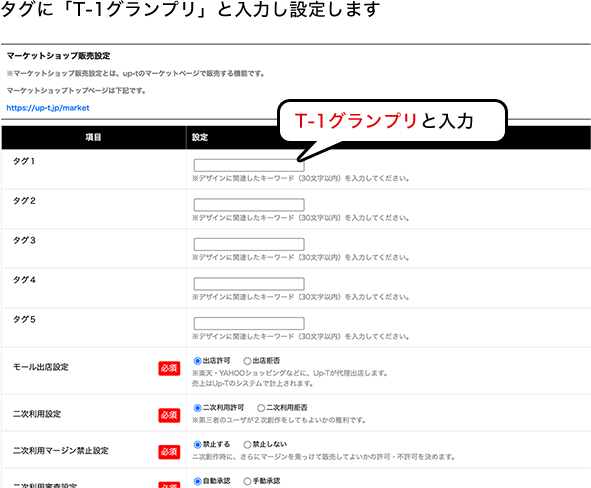Click the 必須 badge beside モール出店設定

(169, 368)
